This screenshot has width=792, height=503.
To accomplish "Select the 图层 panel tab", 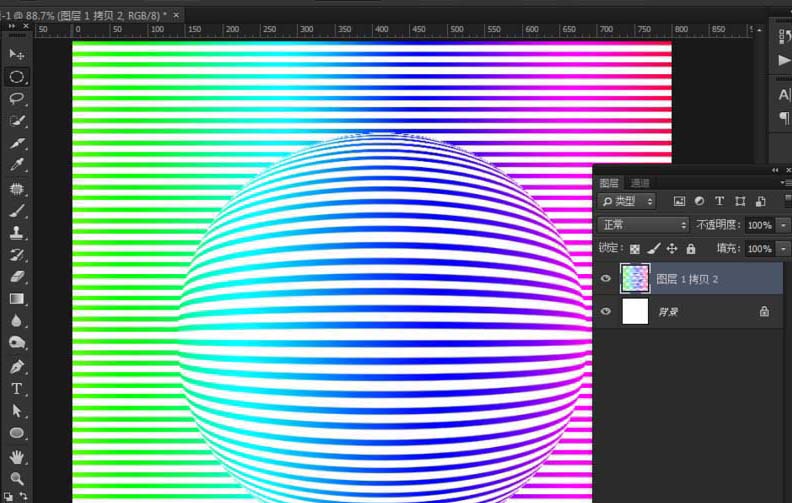I will (609, 183).
